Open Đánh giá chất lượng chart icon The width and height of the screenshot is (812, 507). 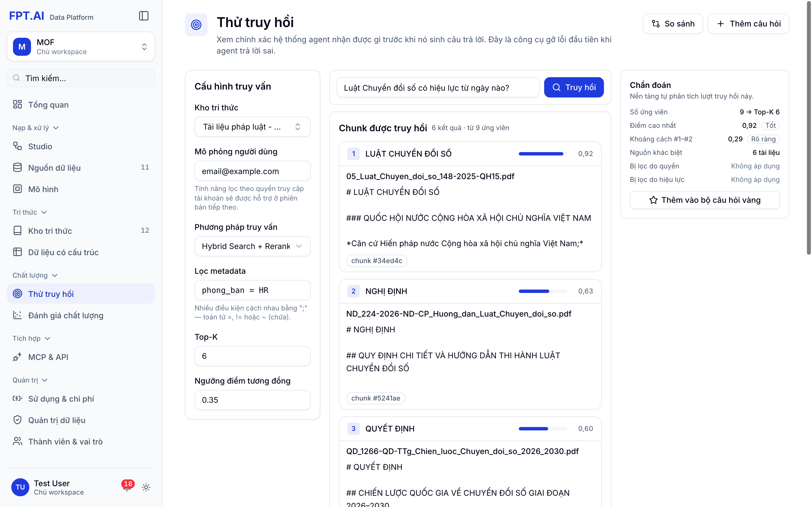point(17,315)
